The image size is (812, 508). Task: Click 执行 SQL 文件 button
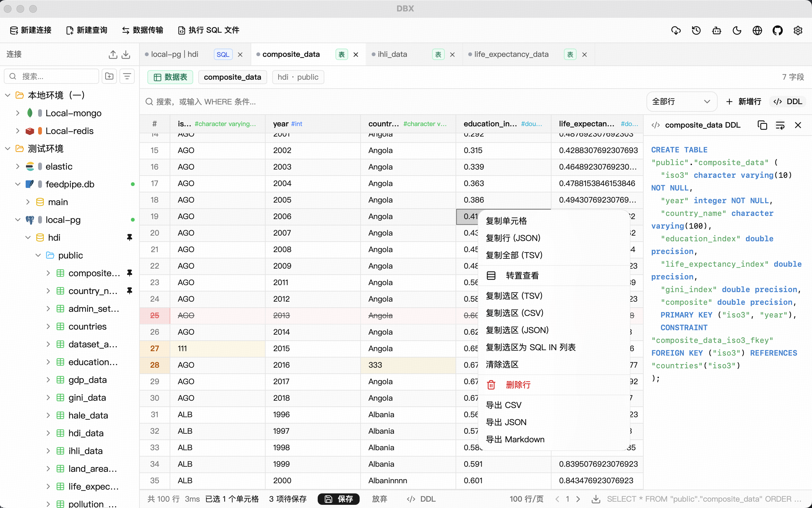pyautogui.click(x=208, y=30)
